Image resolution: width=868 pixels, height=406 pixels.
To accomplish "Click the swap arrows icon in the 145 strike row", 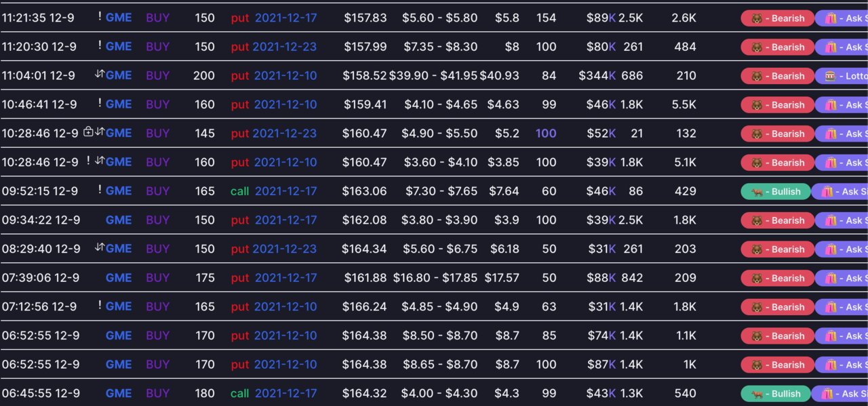I will [x=100, y=132].
